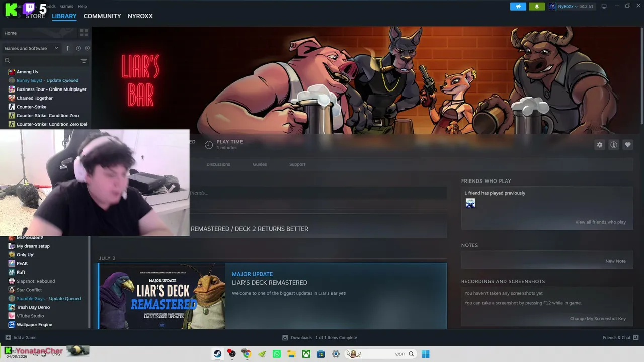Add Liar's Bar to favorites heart
The image size is (644, 362).
627,145
